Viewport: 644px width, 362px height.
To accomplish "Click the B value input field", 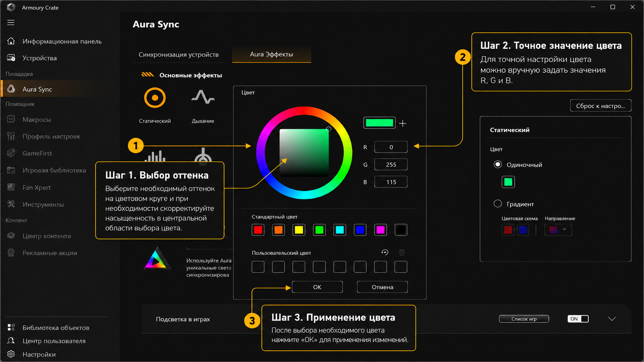I will (x=391, y=182).
